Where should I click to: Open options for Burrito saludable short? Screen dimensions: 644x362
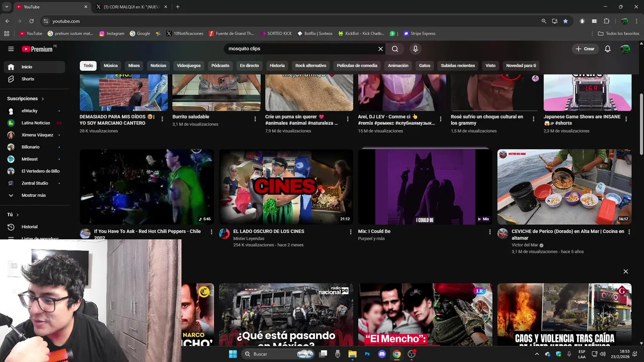coord(255,119)
